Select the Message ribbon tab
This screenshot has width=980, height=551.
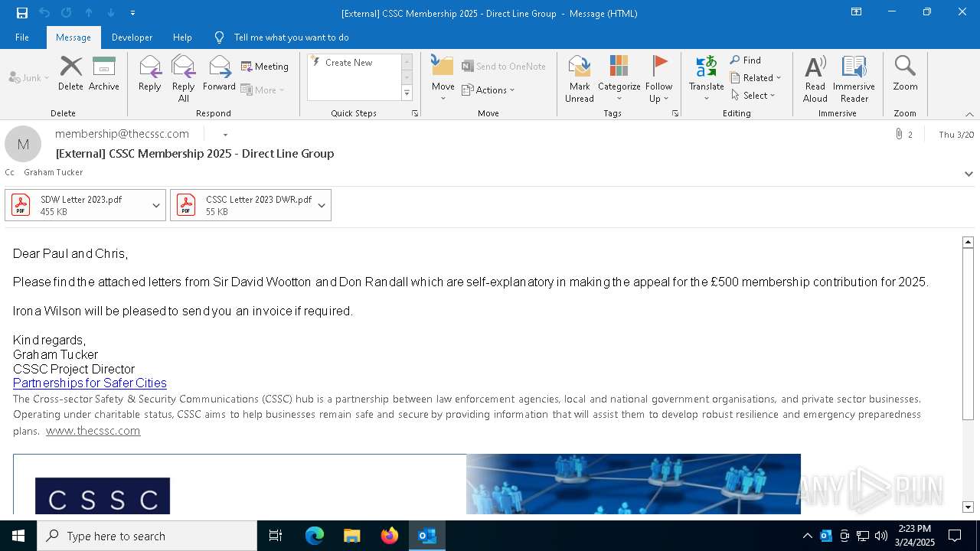[x=73, y=37]
